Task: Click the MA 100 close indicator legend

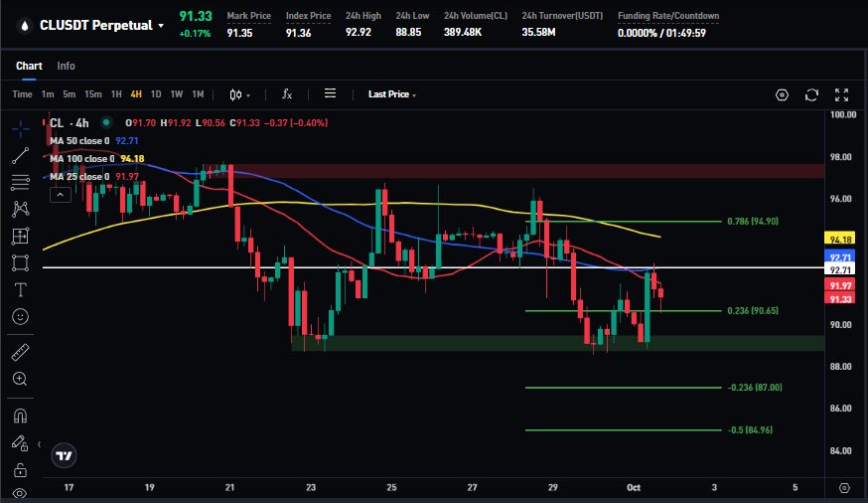Action: (97, 158)
